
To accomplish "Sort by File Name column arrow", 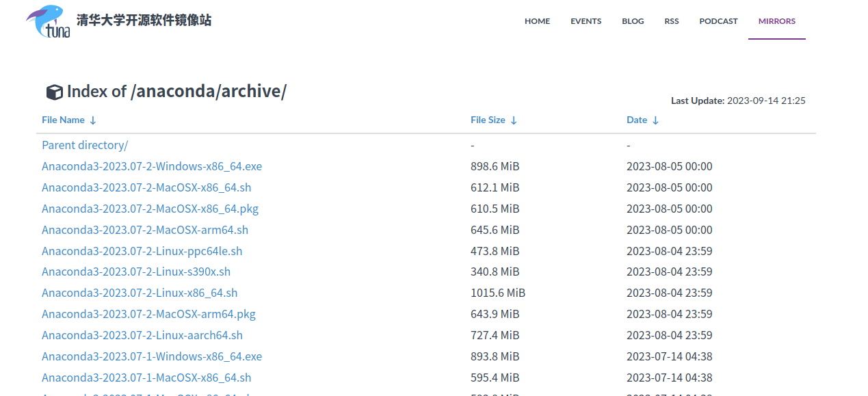I will click(93, 120).
